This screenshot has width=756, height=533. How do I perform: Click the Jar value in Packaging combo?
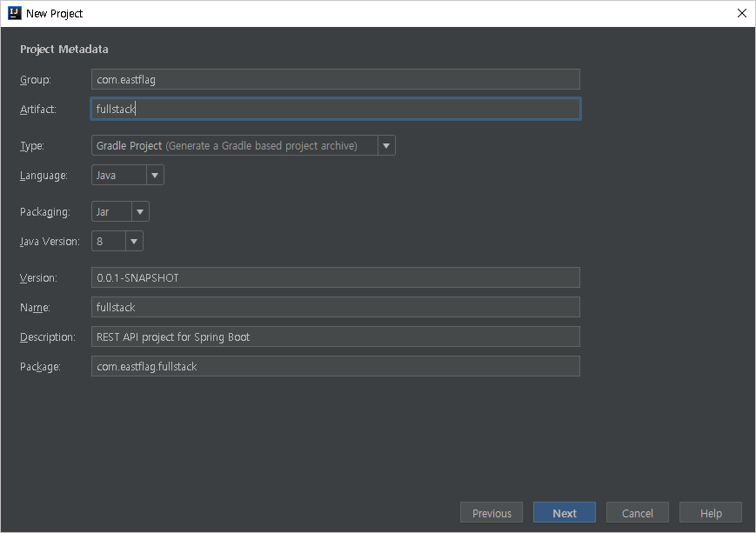(103, 212)
